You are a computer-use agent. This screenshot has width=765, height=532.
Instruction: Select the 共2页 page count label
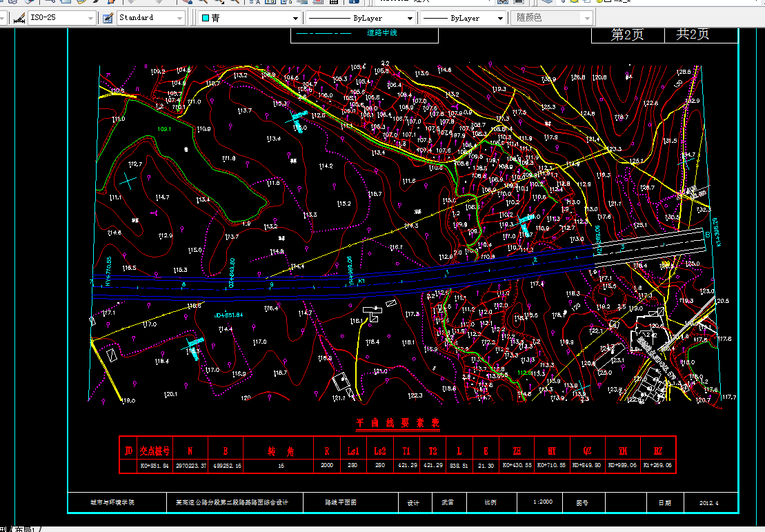pos(693,35)
